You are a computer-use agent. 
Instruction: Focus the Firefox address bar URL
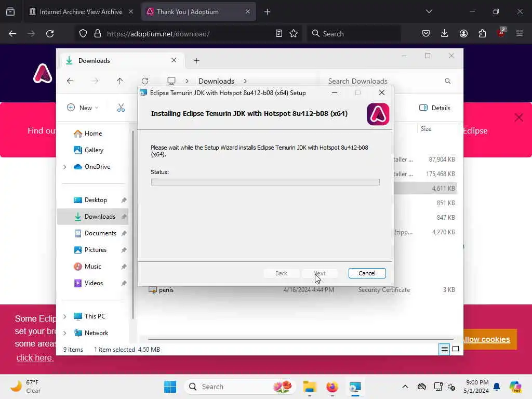(x=158, y=34)
